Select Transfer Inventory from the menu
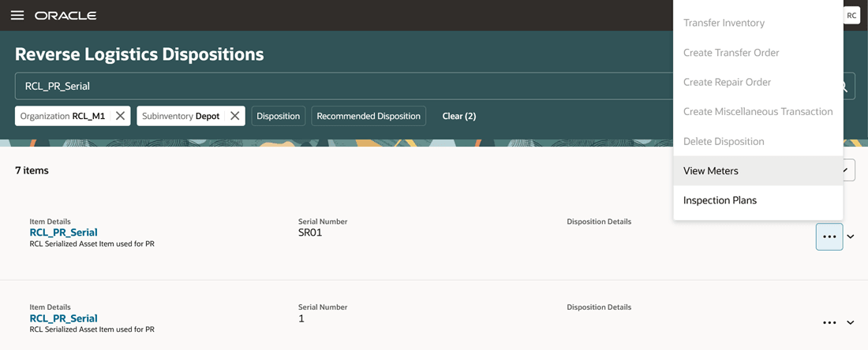This screenshot has height=350, width=868. point(758,23)
